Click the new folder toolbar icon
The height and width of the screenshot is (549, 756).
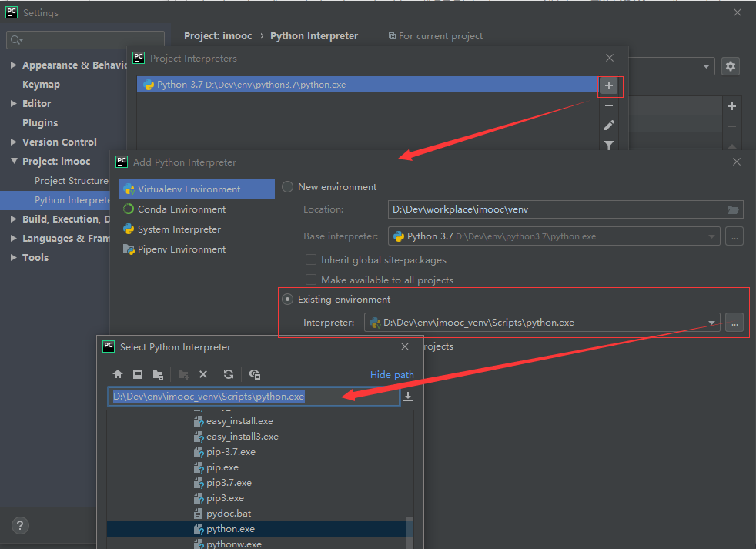(x=184, y=374)
